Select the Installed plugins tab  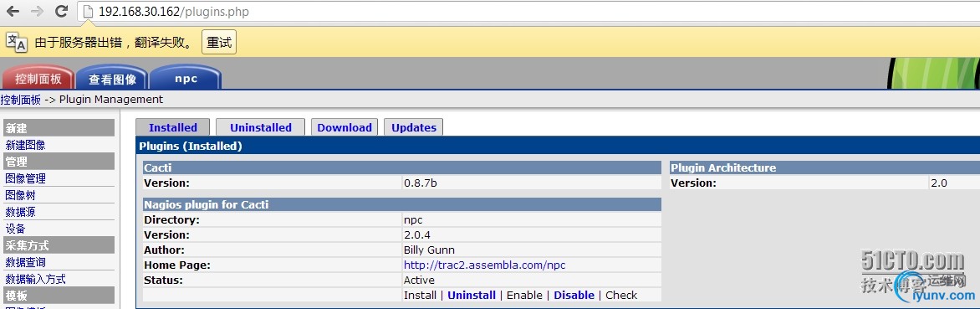[x=172, y=127]
